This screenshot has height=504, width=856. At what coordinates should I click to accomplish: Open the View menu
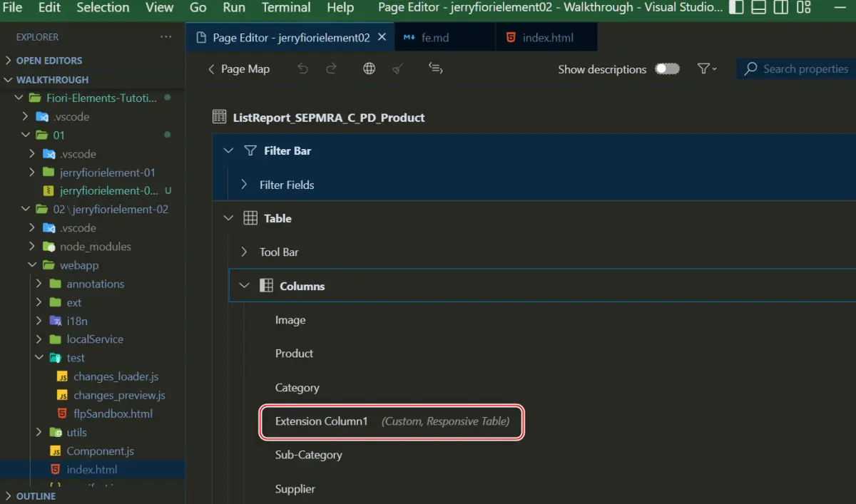160,8
